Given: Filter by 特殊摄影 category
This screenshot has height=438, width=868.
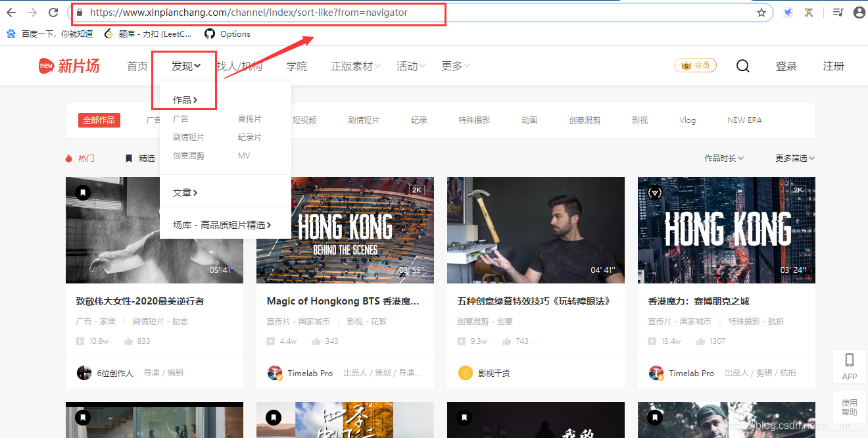Looking at the screenshot, I should pyautogui.click(x=474, y=120).
